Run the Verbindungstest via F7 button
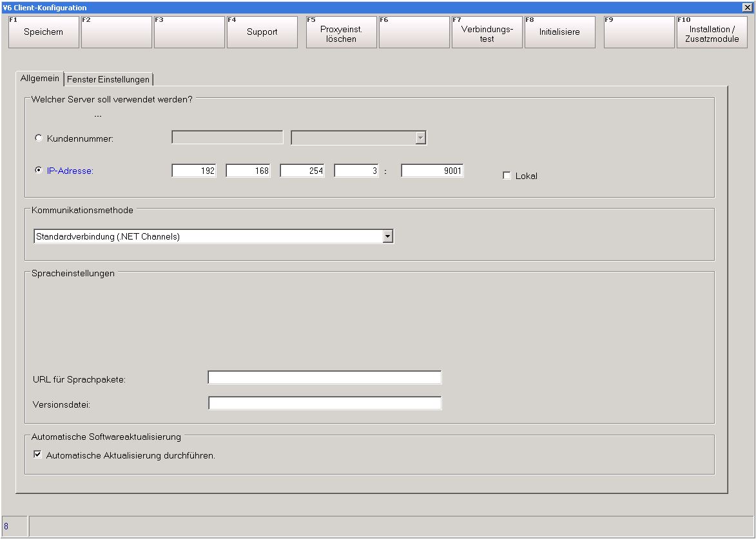Image resolution: width=756 pixels, height=539 pixels. point(487,32)
